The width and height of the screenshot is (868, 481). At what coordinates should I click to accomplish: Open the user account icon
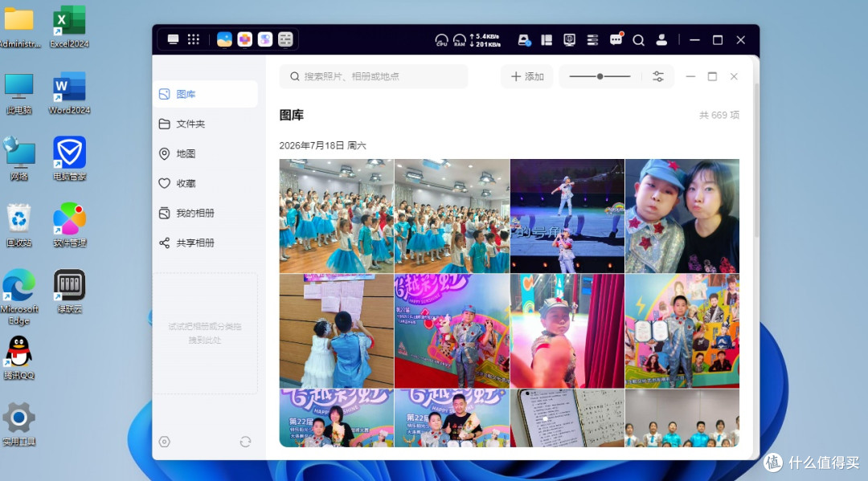661,40
